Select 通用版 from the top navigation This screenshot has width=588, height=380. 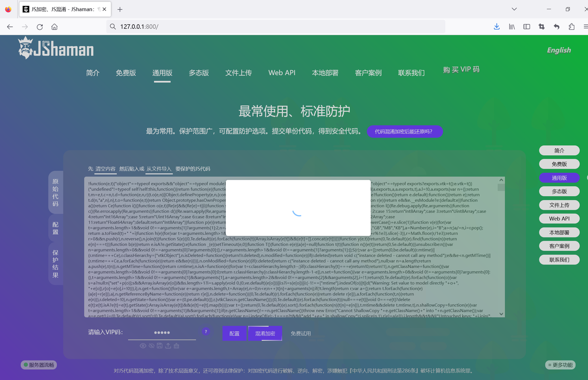(x=162, y=72)
